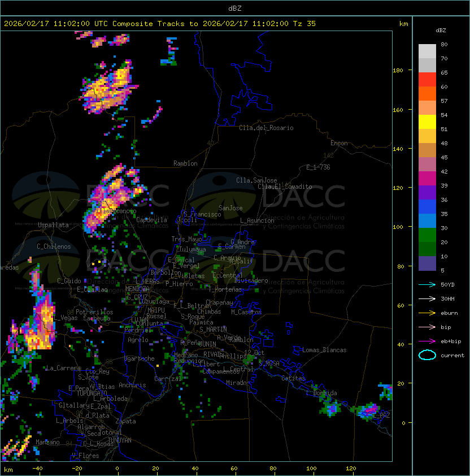Click the JUNIN label
Viewport: 470px width, 476px height.
point(207,344)
